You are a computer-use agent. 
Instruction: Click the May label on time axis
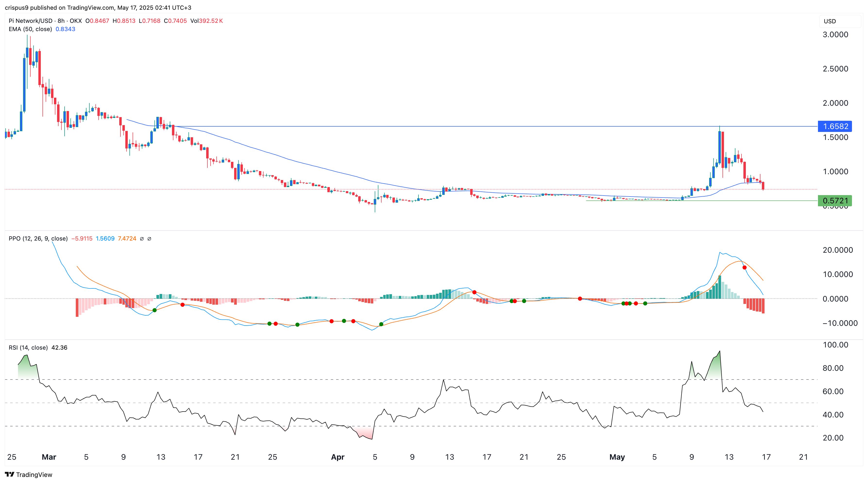pos(617,457)
